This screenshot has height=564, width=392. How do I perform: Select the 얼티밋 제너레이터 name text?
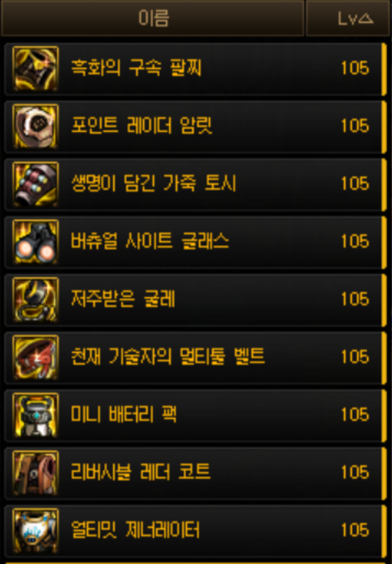(135, 530)
